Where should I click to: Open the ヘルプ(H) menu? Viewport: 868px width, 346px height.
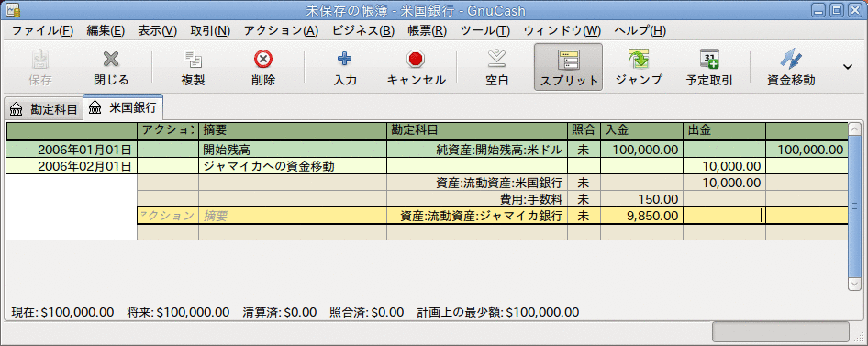[x=640, y=30]
